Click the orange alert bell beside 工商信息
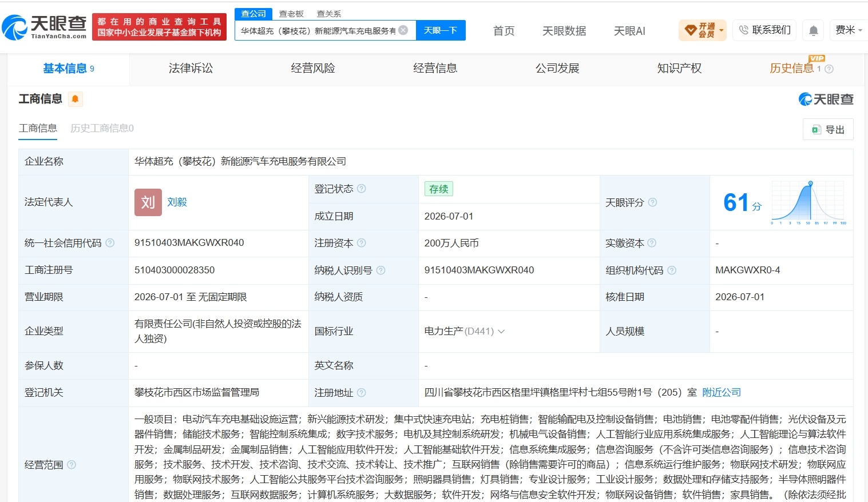This screenshot has height=502, width=868. coord(75,99)
